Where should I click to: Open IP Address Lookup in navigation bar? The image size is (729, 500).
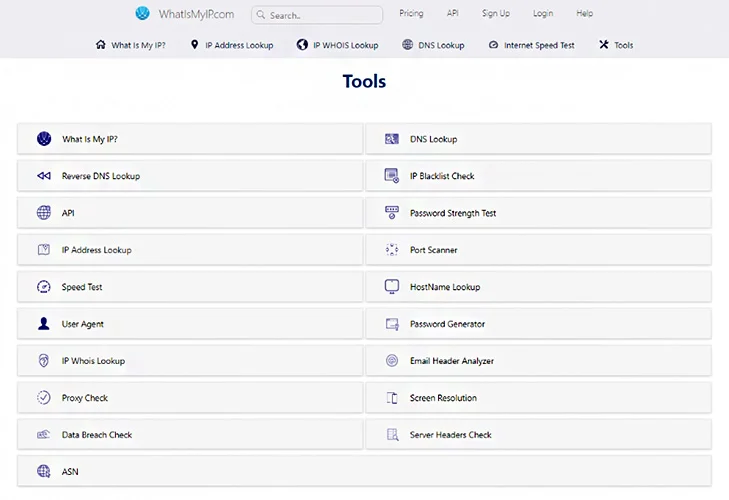tap(232, 45)
